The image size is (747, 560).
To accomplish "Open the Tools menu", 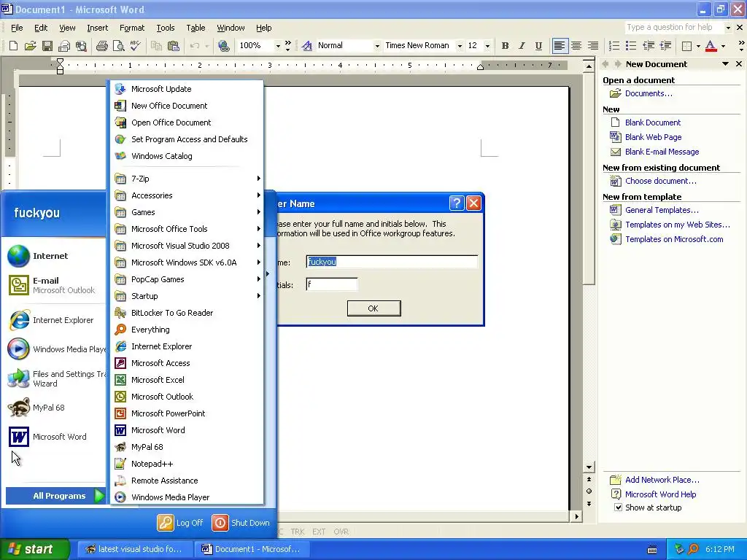I will point(166,28).
